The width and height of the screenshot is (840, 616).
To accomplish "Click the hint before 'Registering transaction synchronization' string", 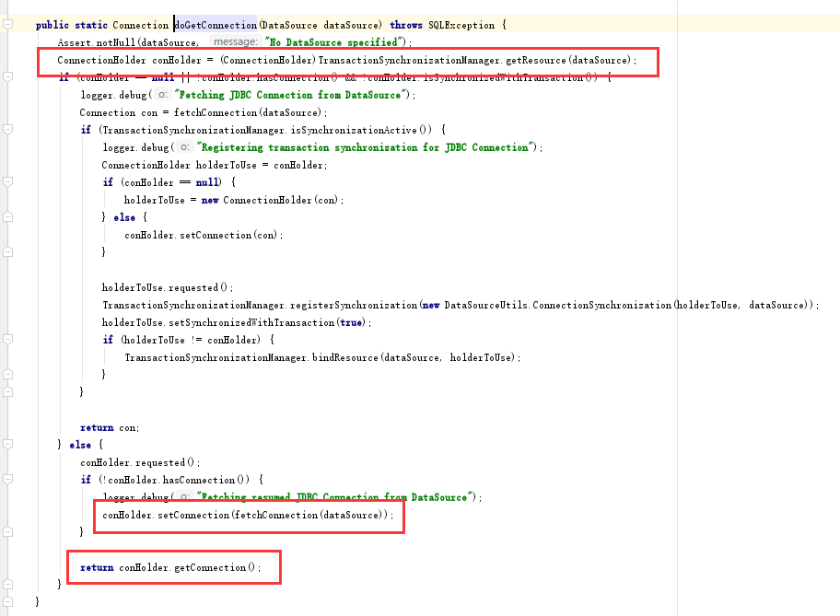I will point(184,147).
